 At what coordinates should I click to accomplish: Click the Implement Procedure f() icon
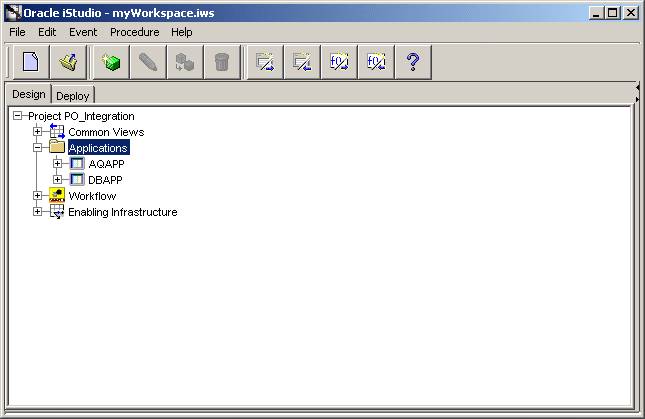pyautogui.click(x=376, y=62)
